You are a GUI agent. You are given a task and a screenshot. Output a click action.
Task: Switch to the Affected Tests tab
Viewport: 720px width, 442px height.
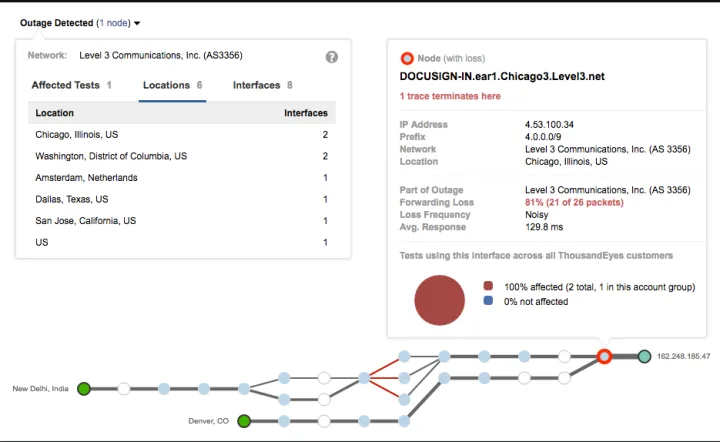[x=71, y=85]
